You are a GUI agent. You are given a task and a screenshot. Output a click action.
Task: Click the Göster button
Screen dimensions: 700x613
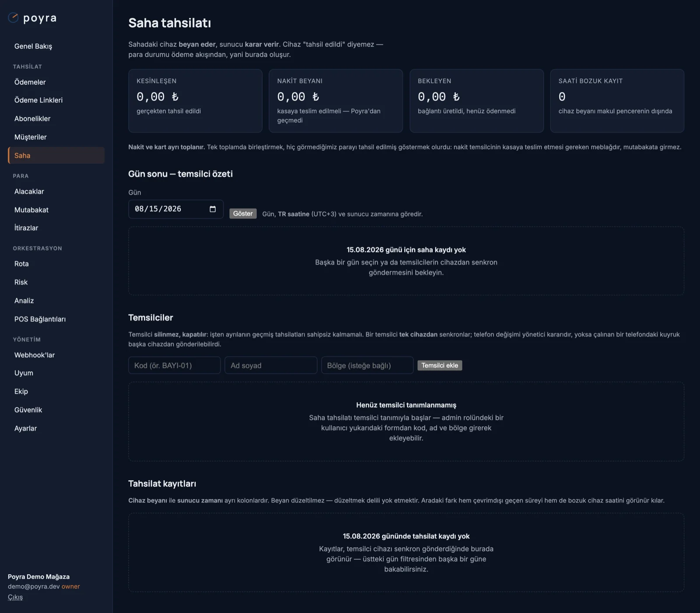click(x=243, y=213)
